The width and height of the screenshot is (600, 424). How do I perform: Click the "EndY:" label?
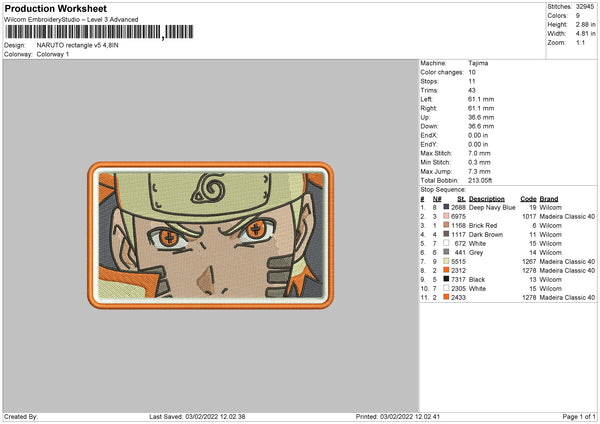(429, 144)
